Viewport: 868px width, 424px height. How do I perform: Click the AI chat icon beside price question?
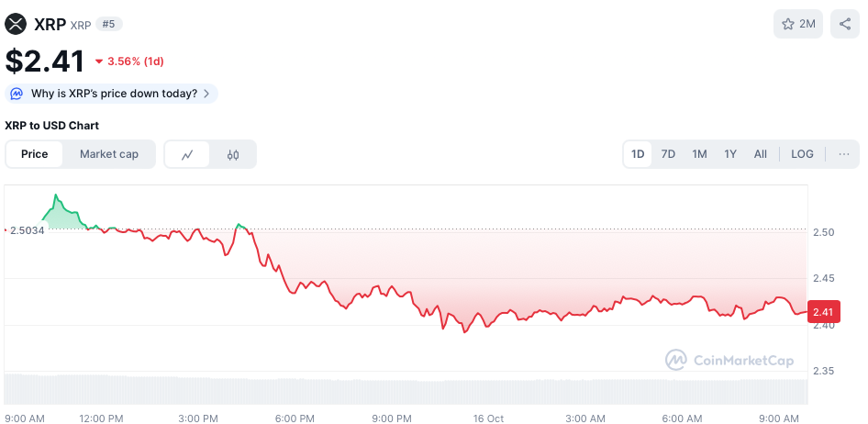click(x=17, y=94)
